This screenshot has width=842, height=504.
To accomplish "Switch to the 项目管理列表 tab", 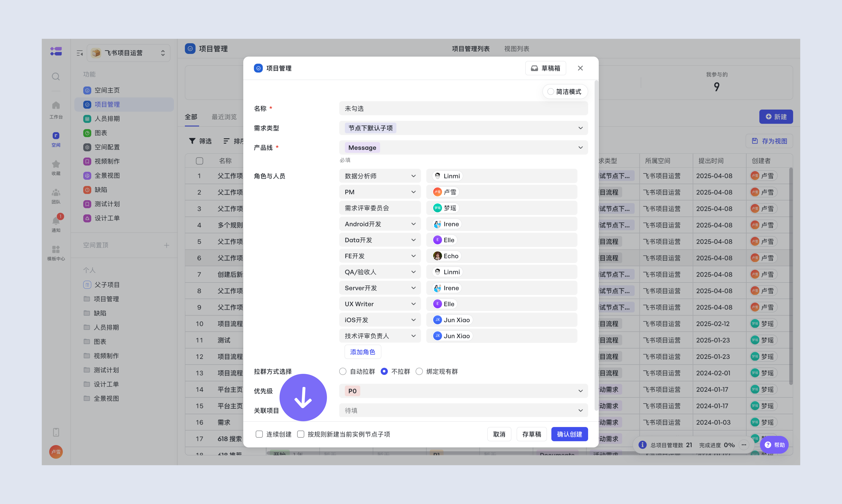I will pos(471,49).
